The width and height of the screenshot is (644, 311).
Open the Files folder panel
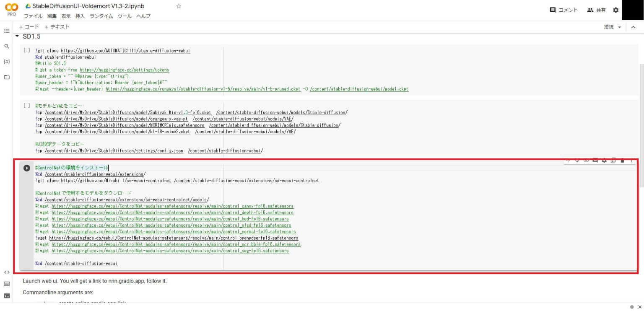7,77
